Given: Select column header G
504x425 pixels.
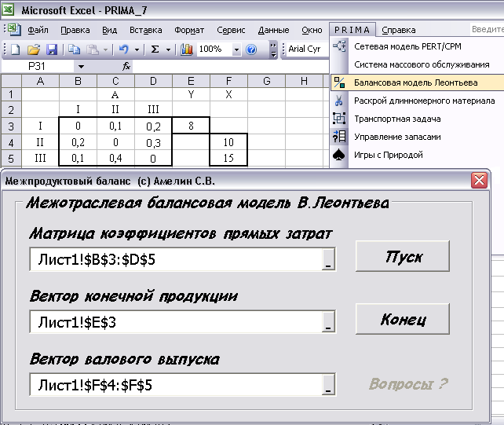Looking at the screenshot, I should (x=266, y=81).
